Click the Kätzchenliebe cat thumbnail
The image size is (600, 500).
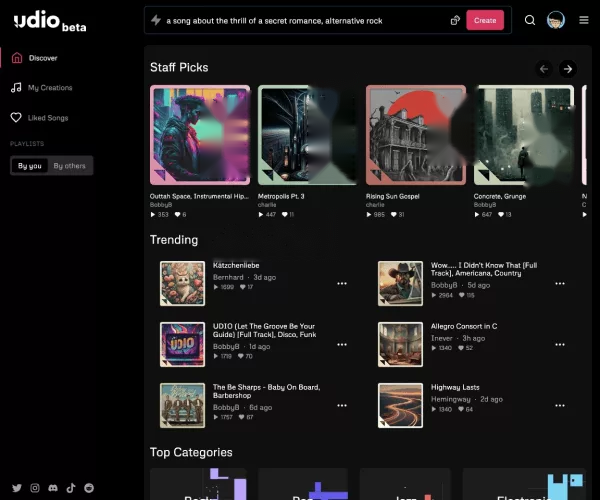[182, 283]
